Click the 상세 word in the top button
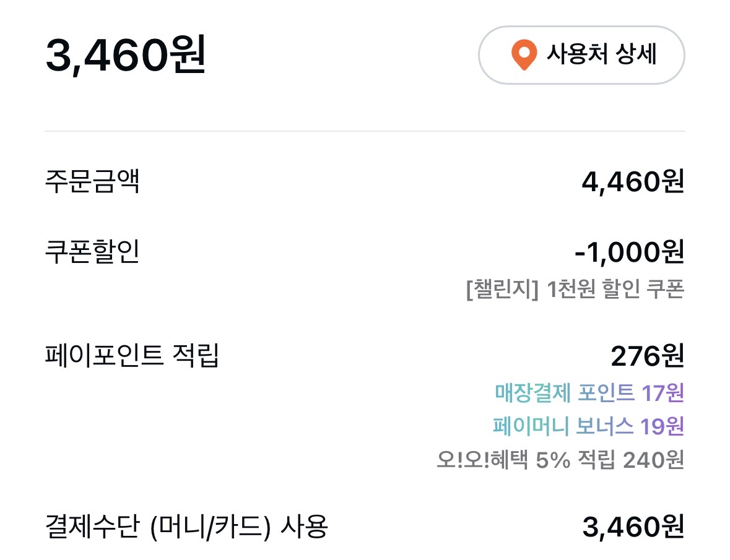 636,55
